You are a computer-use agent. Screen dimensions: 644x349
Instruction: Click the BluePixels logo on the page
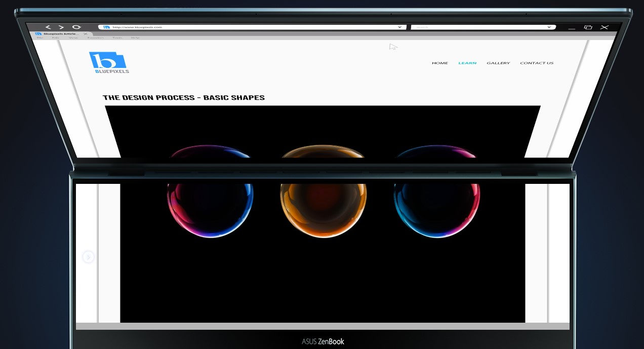(109, 62)
